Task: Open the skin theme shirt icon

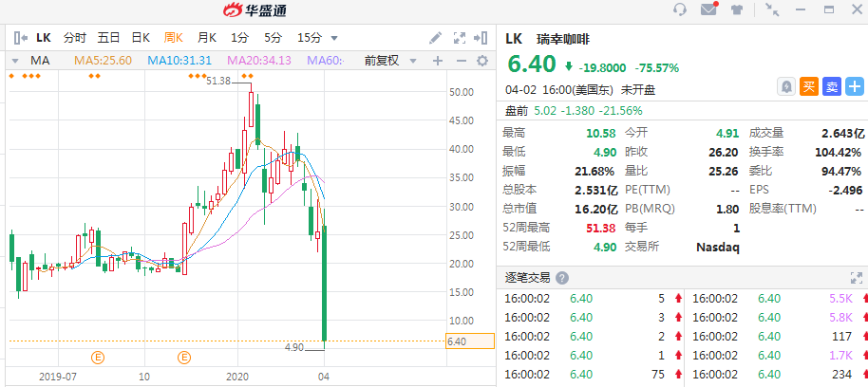Action: 736,9
